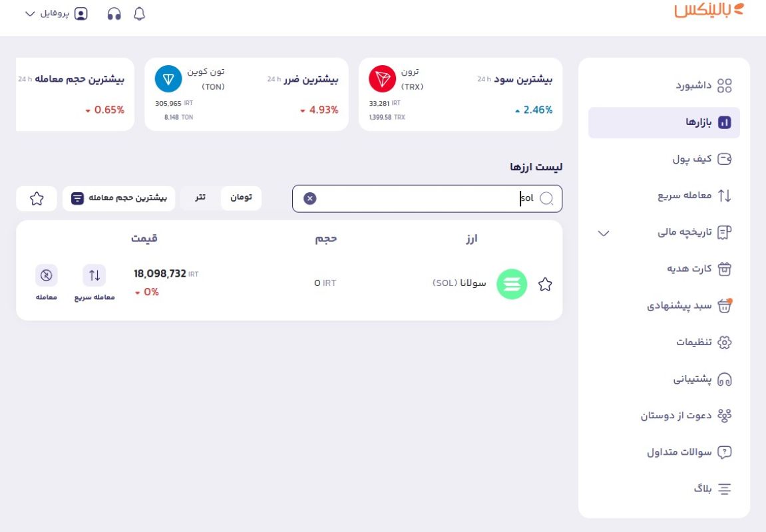Open تاریخچه مالی sidebar item
766x532 pixels.
click(x=664, y=232)
